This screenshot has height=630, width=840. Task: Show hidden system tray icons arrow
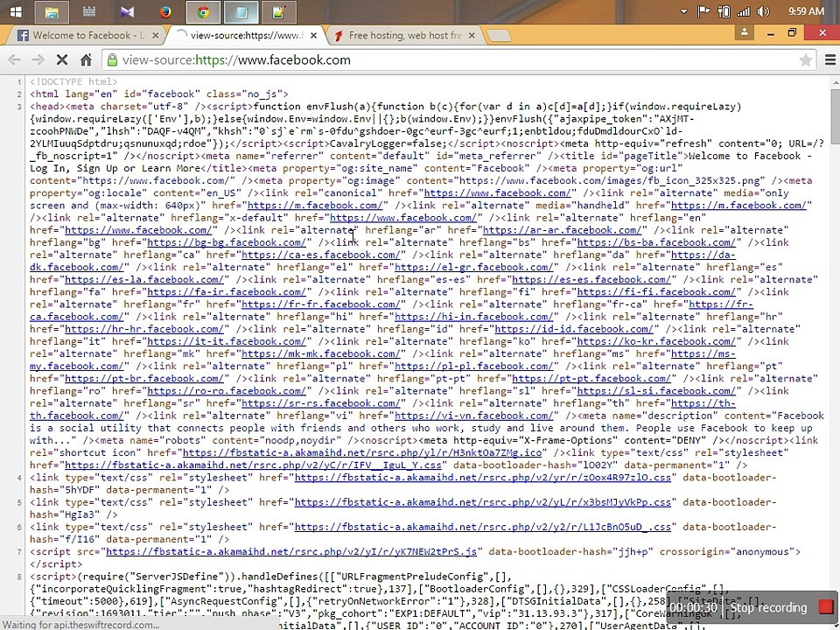point(683,11)
